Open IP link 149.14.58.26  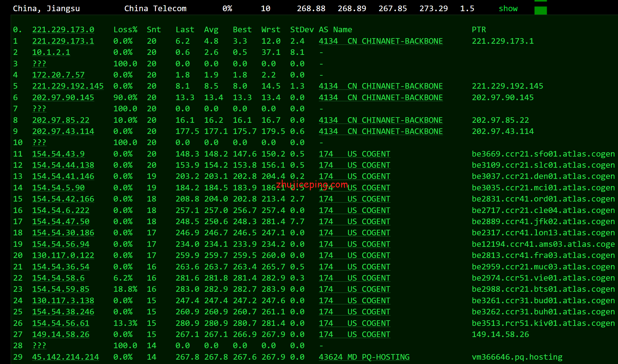click(x=61, y=334)
